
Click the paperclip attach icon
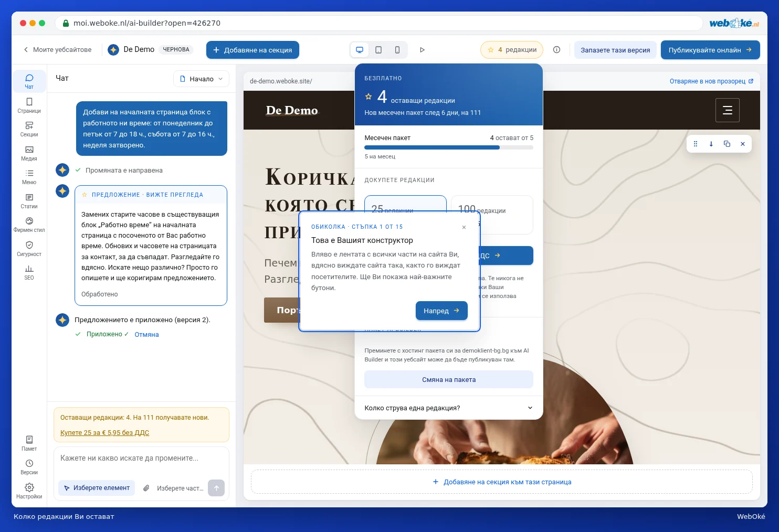147,488
